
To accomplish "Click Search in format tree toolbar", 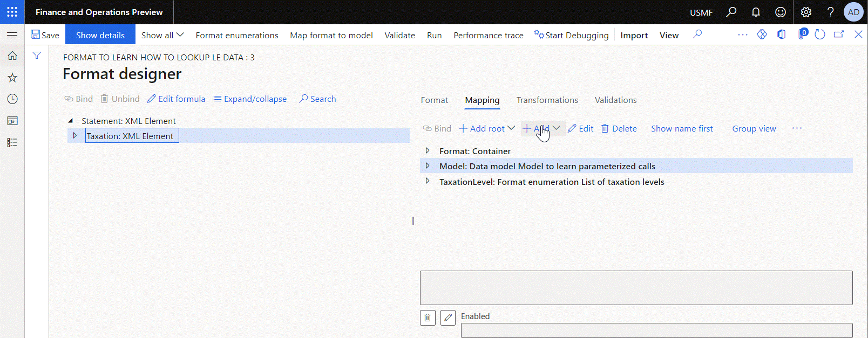I will point(317,99).
